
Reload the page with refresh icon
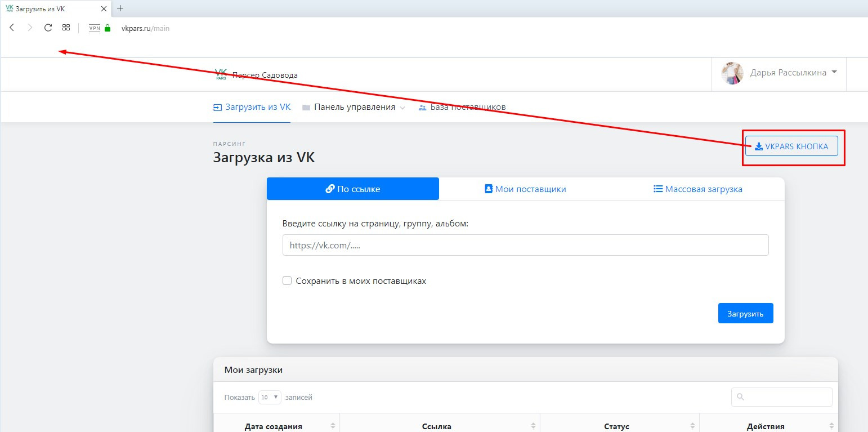point(48,28)
